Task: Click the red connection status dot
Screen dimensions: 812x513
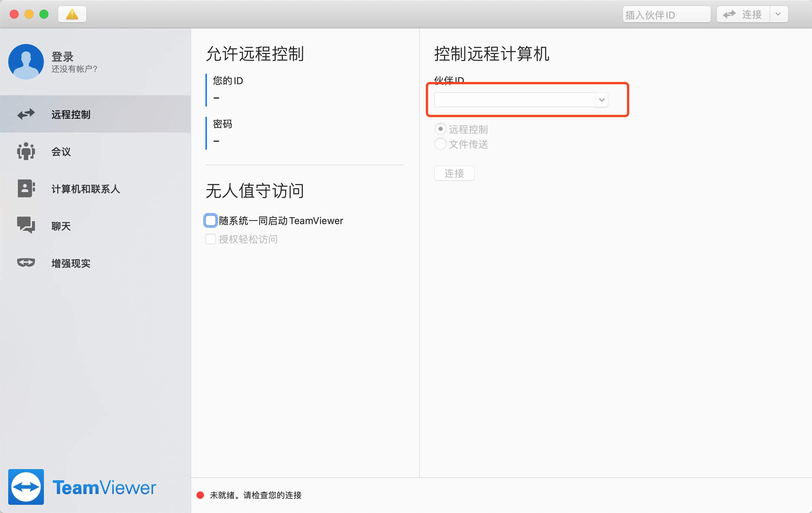Action: 200,495
